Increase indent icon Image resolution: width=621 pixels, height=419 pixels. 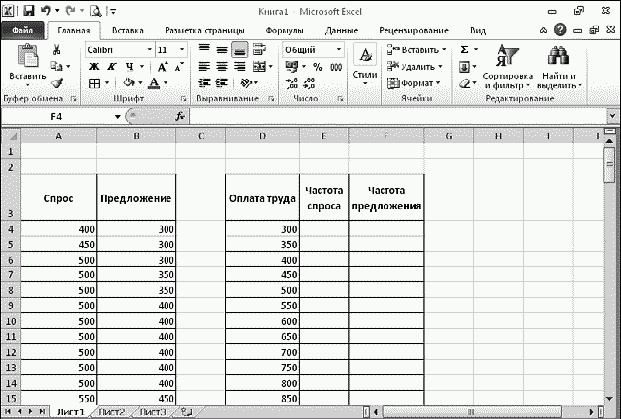pos(222,83)
